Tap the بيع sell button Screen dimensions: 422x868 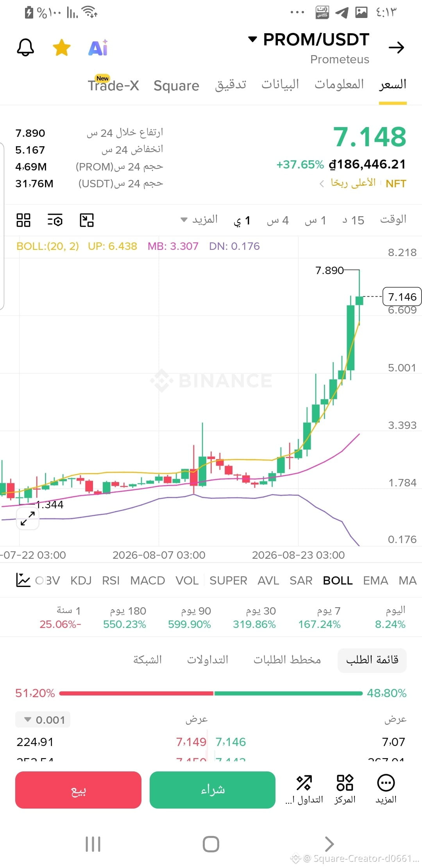(78, 790)
